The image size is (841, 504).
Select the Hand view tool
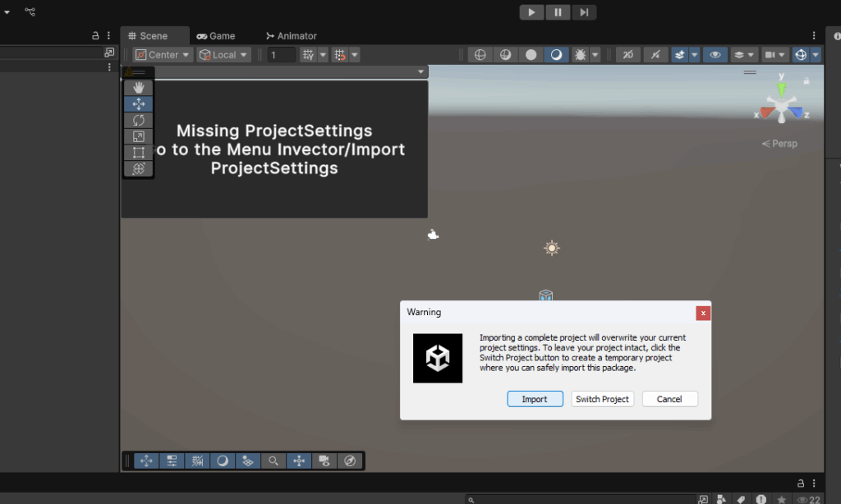point(138,87)
